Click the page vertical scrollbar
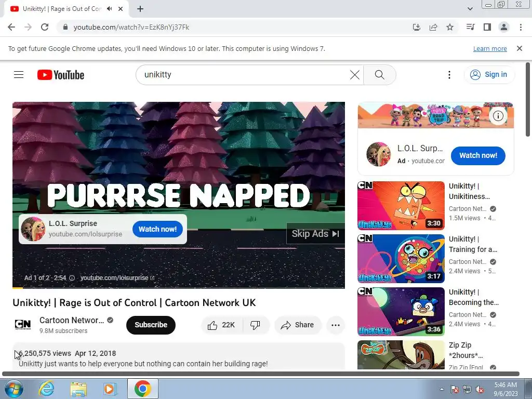 point(528,100)
